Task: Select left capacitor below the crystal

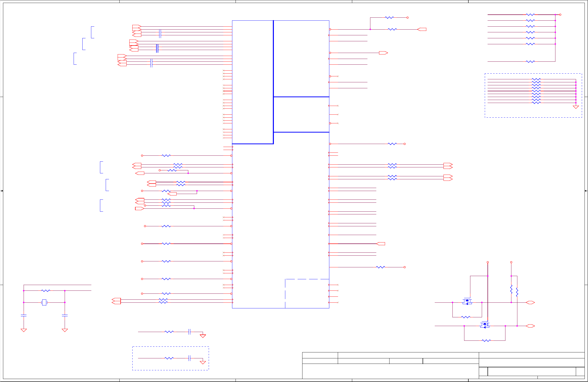Action: tap(24, 315)
